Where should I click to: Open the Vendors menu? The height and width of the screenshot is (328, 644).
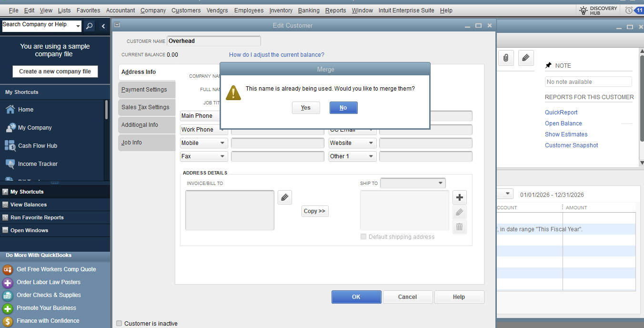[x=217, y=10]
